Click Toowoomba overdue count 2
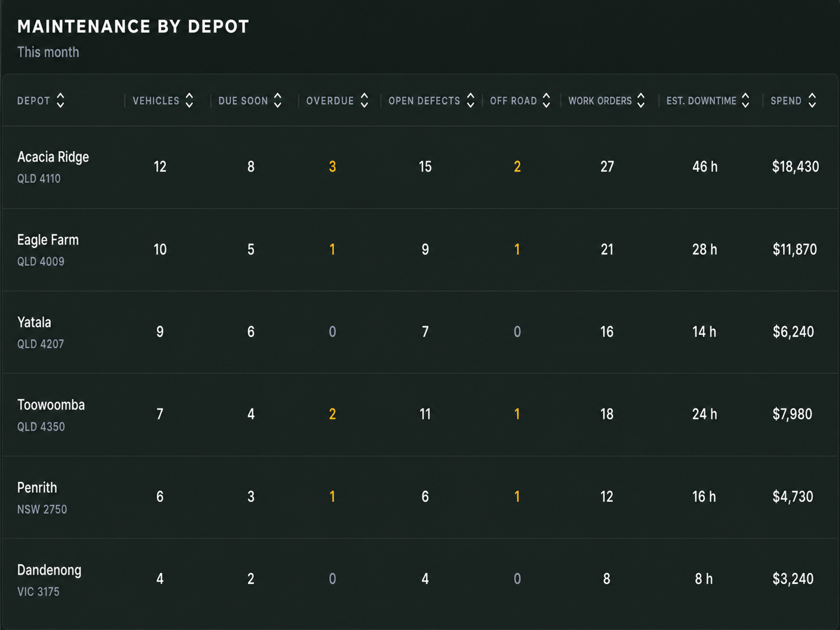The width and height of the screenshot is (840, 630). (x=332, y=414)
